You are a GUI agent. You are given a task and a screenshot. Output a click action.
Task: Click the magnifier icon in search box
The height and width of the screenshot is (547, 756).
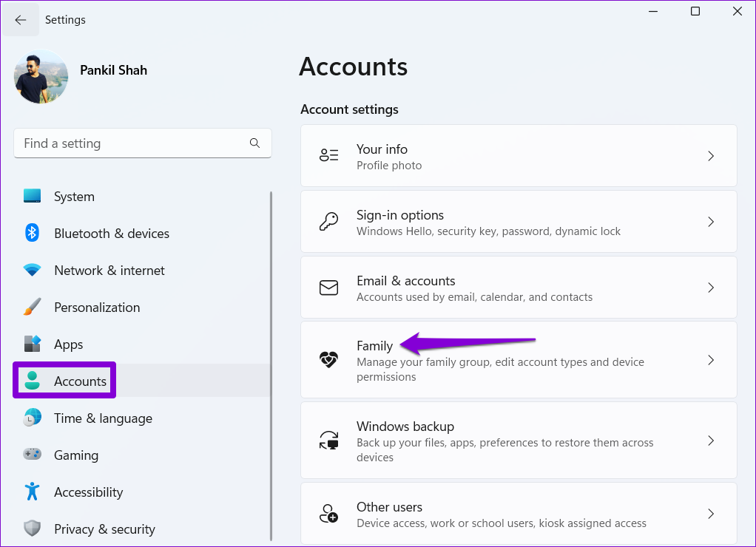(x=254, y=143)
